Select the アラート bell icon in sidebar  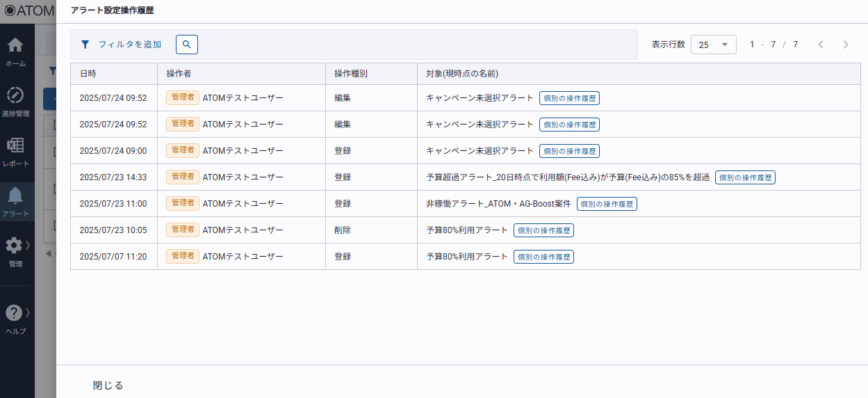[x=15, y=196]
